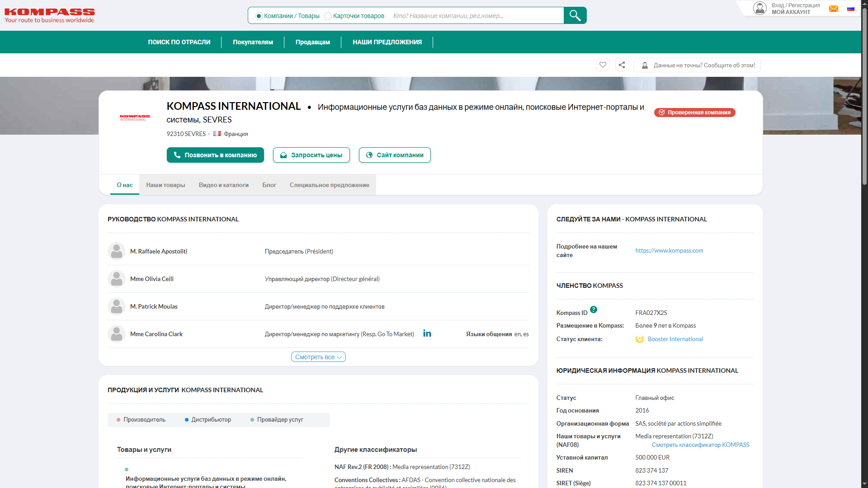Image resolution: width=868 pixels, height=488 pixels.
Task: Click the Информационные услуги баз данных product entry
Action: coord(206,482)
